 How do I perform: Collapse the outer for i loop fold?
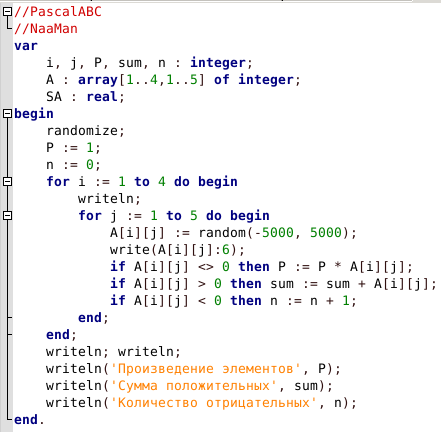coord(7,182)
